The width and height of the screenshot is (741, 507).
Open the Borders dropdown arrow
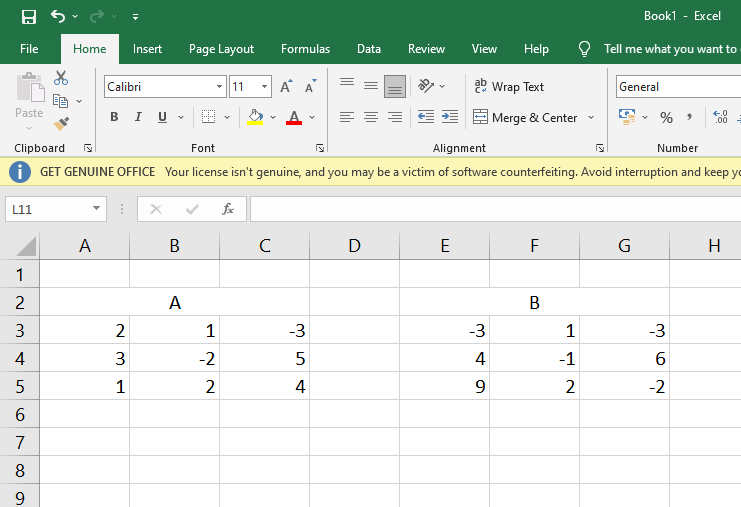coord(227,117)
